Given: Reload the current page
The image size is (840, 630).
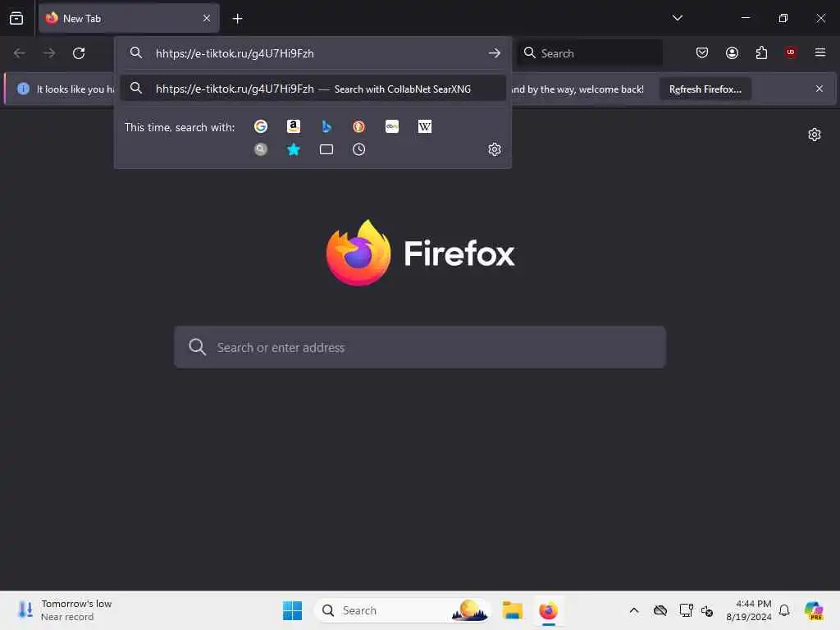Looking at the screenshot, I should pyautogui.click(x=79, y=53).
